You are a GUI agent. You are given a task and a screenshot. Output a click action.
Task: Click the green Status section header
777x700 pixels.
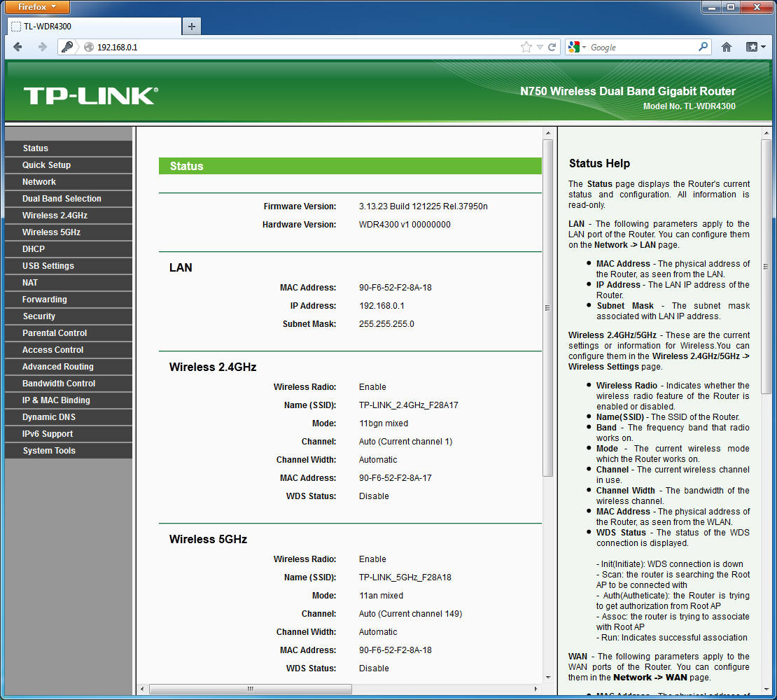[350, 166]
